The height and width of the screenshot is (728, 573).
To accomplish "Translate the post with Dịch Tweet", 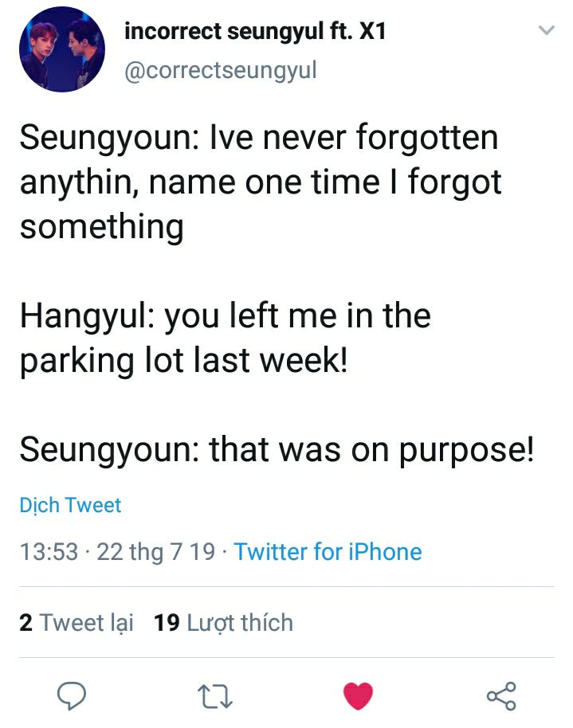I will pyautogui.click(x=70, y=505).
